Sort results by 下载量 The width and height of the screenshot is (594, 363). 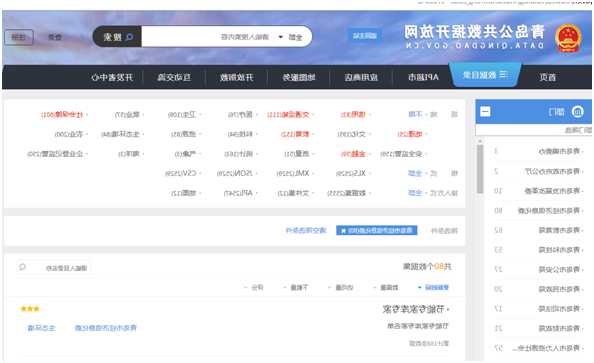click(x=295, y=288)
